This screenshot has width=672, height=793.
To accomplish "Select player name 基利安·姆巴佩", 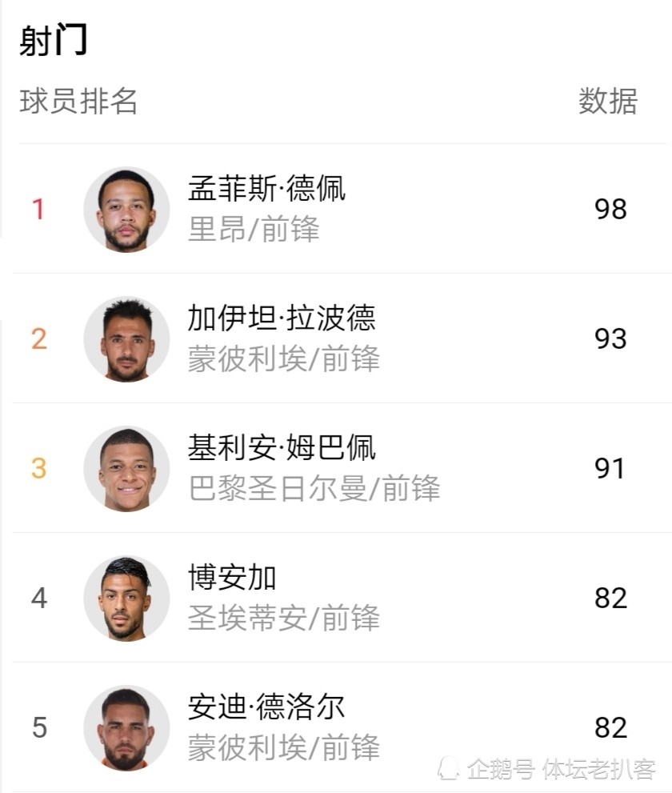I will 282,447.
